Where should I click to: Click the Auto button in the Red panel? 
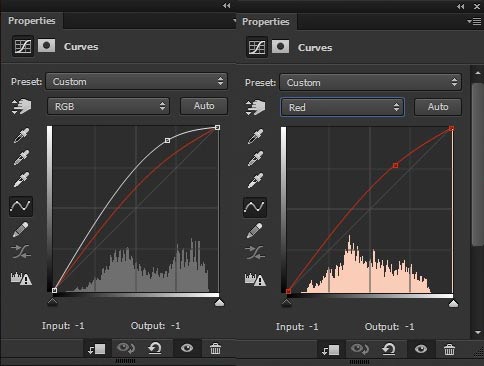coord(438,107)
